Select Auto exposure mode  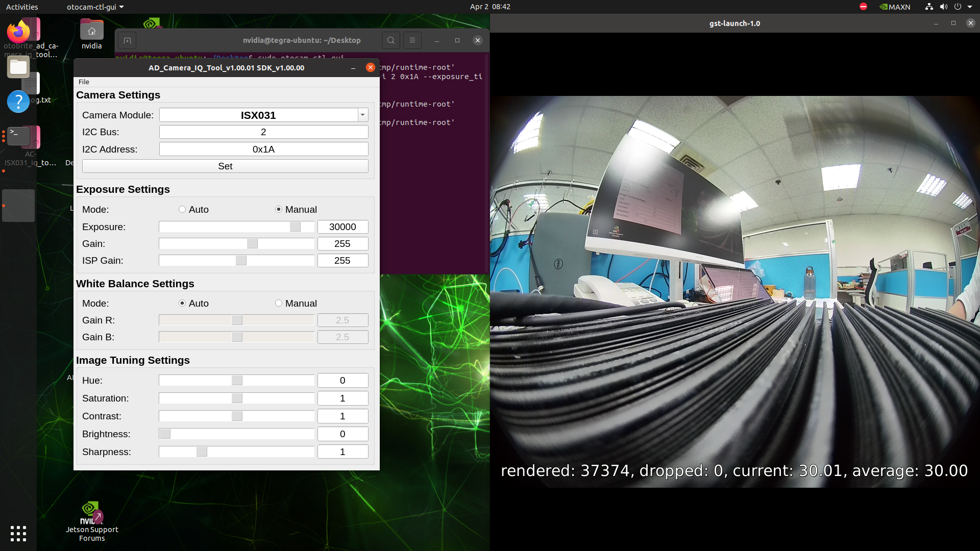[182, 210]
